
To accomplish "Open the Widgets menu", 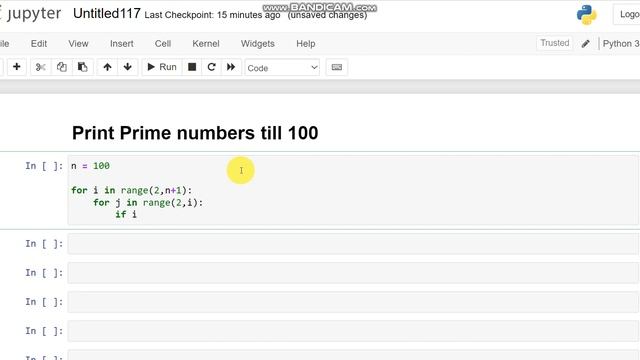I will click(258, 44).
